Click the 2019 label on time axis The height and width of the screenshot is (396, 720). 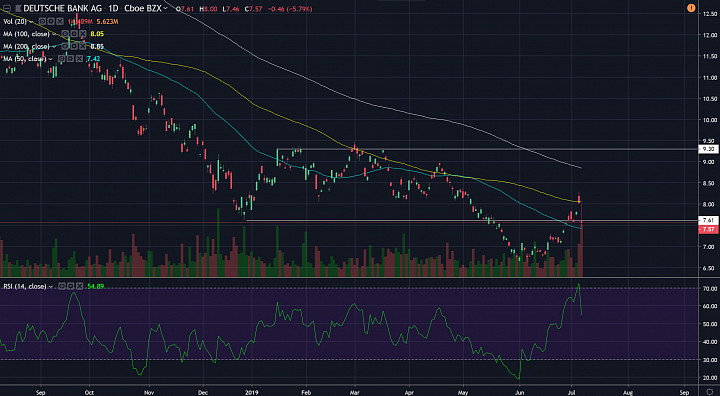click(251, 392)
